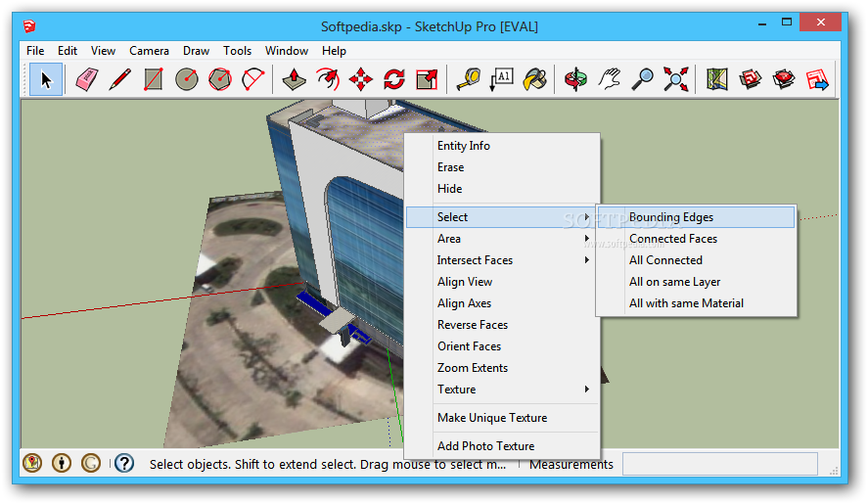Click the copyright C status icon
Screen dimensions: 868x504
click(x=91, y=463)
